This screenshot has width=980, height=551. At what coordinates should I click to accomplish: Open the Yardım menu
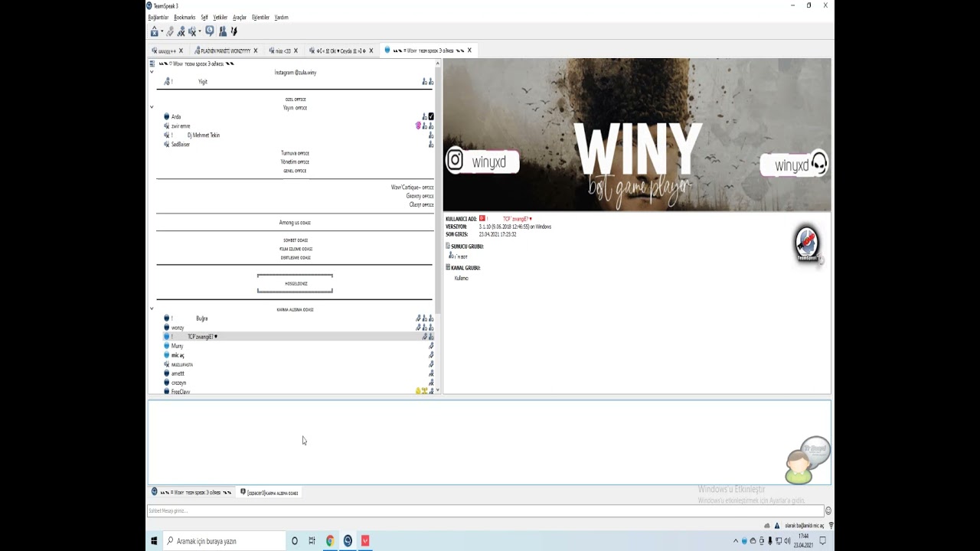(281, 17)
